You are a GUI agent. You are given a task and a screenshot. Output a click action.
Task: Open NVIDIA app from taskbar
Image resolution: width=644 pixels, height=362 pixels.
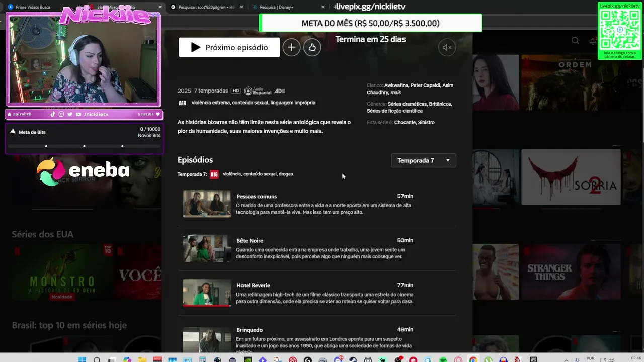pyautogui.click(x=247, y=359)
